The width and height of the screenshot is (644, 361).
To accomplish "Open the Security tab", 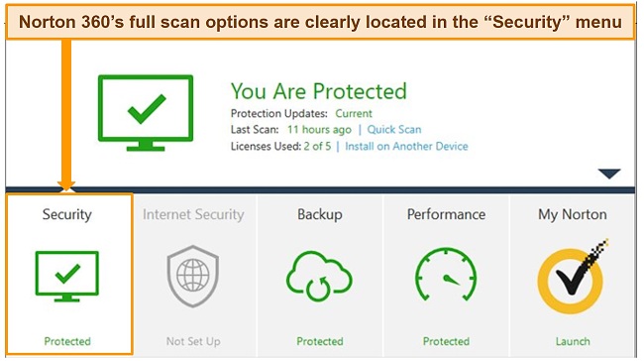I will 67,214.
